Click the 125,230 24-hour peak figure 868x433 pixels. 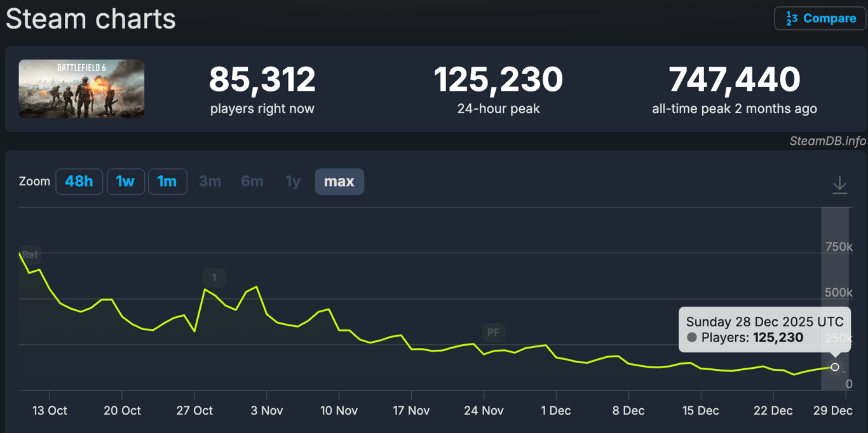pos(498,80)
